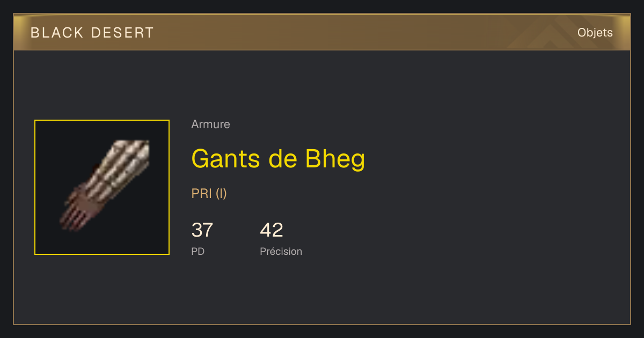Click the brown fingertips of the glove

coord(72,215)
